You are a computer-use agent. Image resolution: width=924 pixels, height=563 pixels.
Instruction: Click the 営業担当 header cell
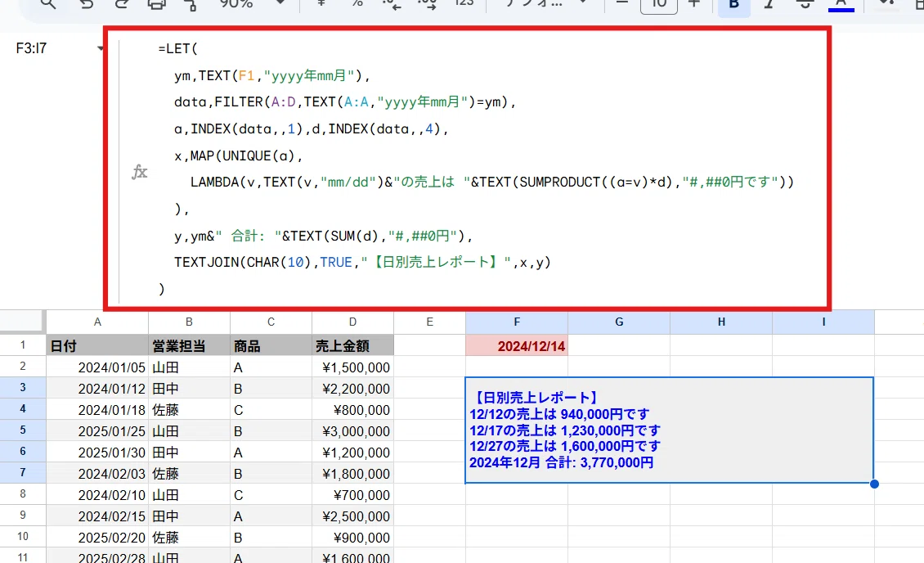tap(189, 345)
